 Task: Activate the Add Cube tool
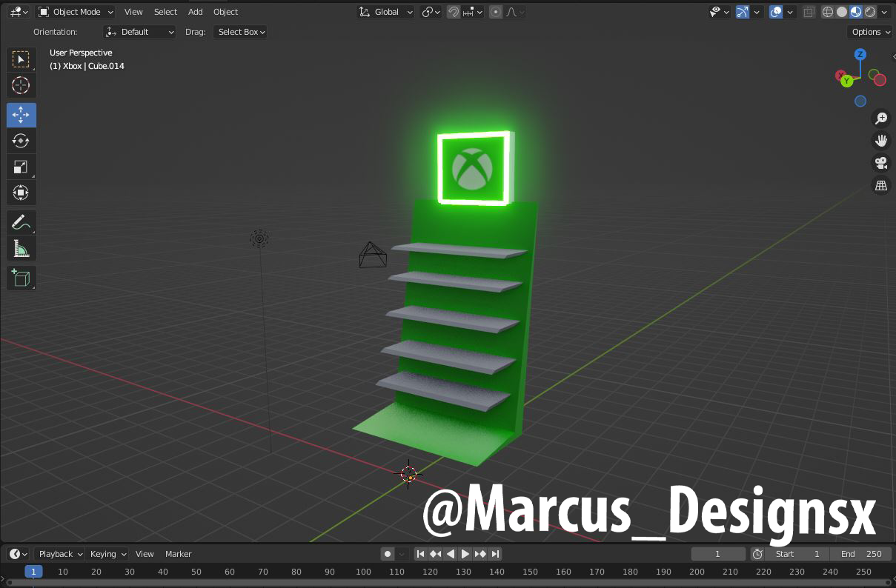tap(21, 278)
